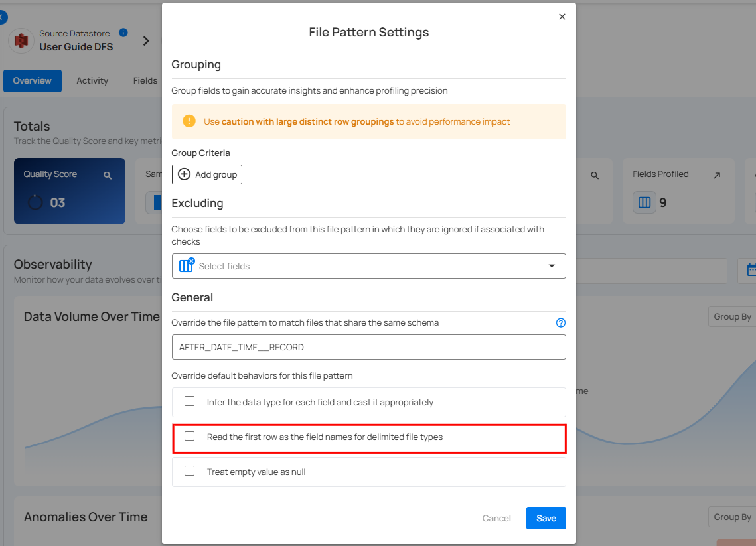The image size is (756, 546).
Task: Click the info icon next to Source Datastore
Action: [123, 33]
